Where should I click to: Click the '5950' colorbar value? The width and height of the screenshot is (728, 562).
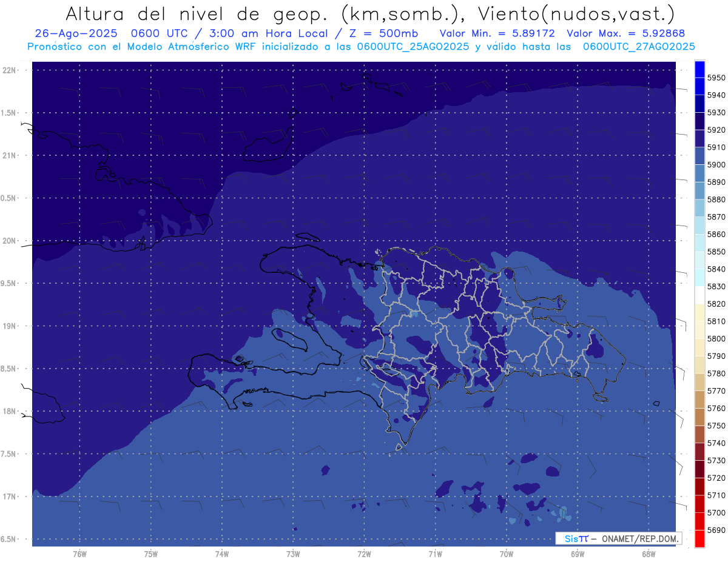[x=716, y=78]
